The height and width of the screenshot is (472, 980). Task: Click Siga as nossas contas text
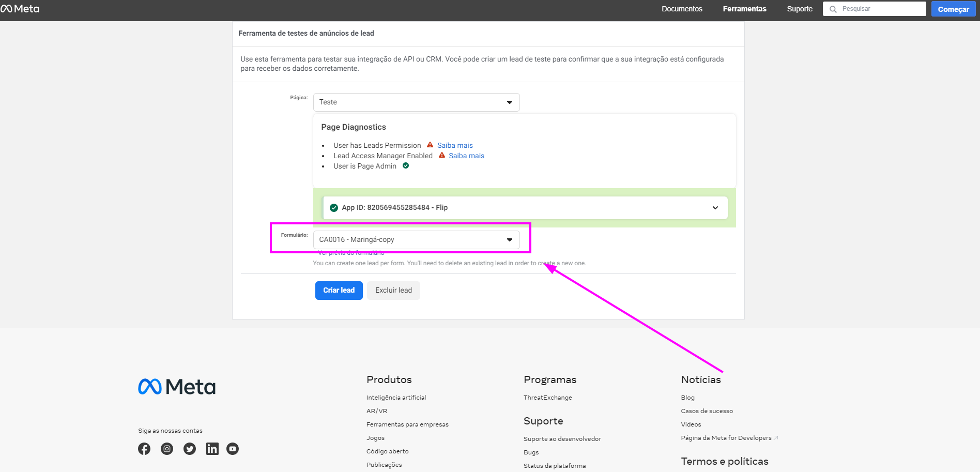click(170, 431)
